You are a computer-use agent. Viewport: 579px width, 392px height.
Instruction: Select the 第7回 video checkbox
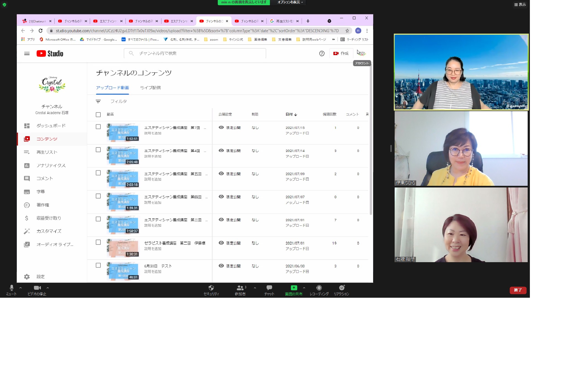point(98,127)
